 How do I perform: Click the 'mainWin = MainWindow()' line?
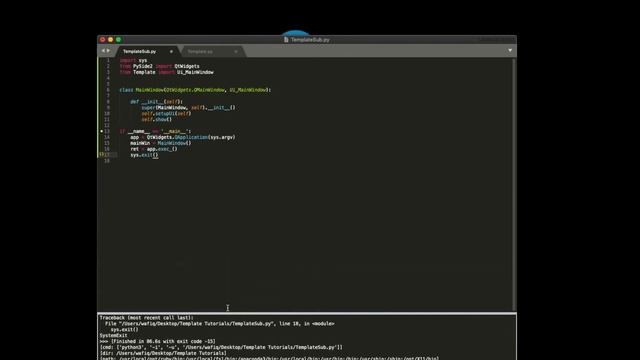pyautogui.click(x=161, y=143)
